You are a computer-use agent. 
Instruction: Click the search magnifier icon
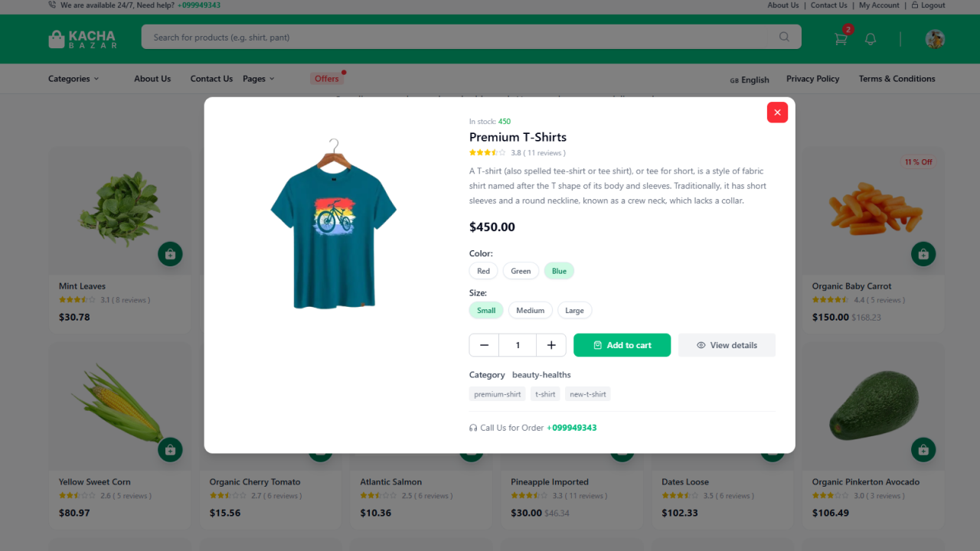(784, 37)
